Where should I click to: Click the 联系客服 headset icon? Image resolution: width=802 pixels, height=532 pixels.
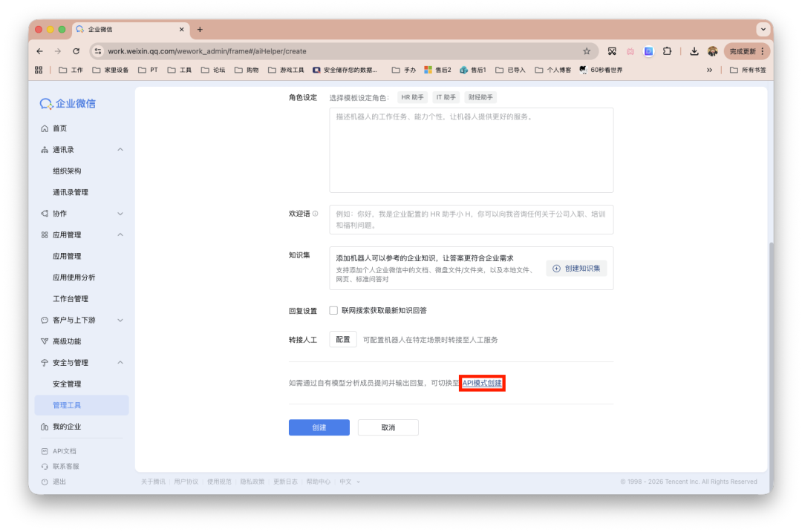(x=47, y=466)
